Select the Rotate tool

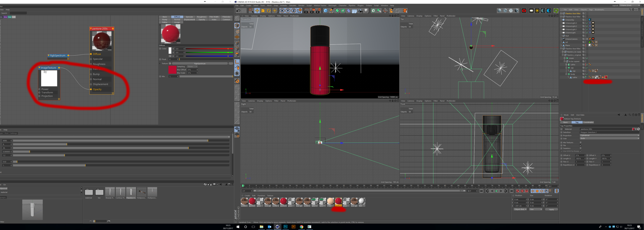click(269, 11)
